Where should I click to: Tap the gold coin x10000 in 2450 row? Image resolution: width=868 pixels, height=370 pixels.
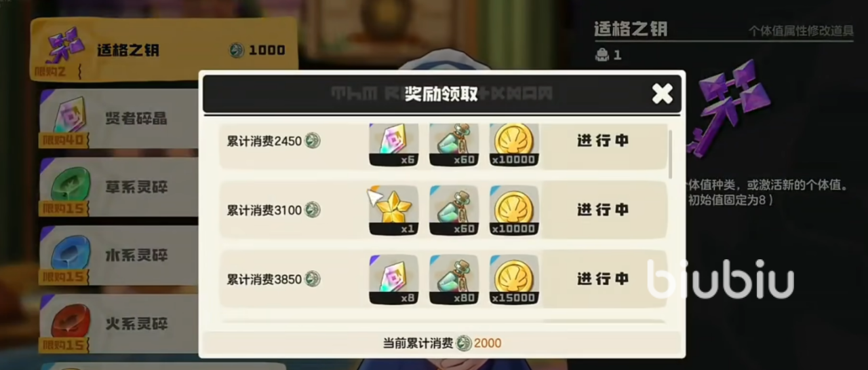click(x=514, y=144)
